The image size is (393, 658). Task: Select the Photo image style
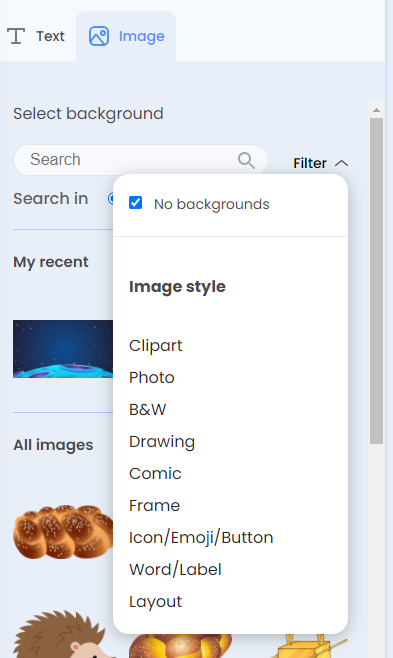click(151, 377)
